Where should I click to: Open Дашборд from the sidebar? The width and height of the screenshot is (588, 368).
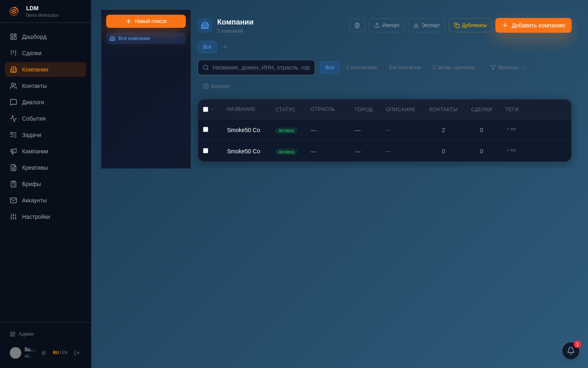tap(45, 37)
